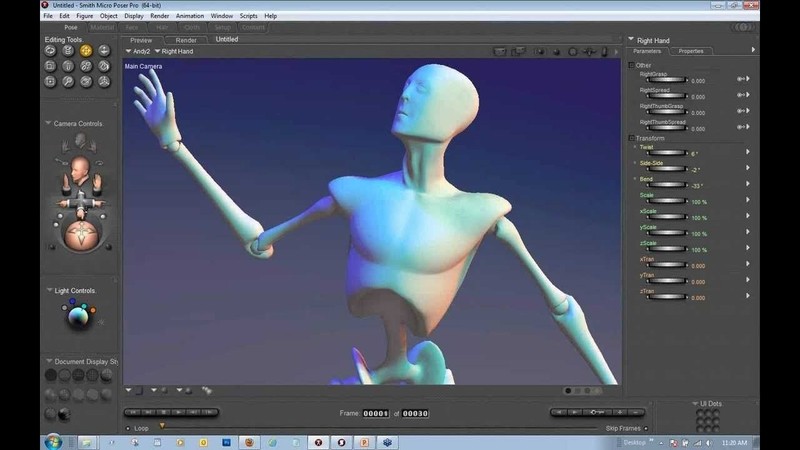This screenshot has height=450, width=800.
Task: Activate the highlighted Translate/Pull tool
Action: coord(86,50)
